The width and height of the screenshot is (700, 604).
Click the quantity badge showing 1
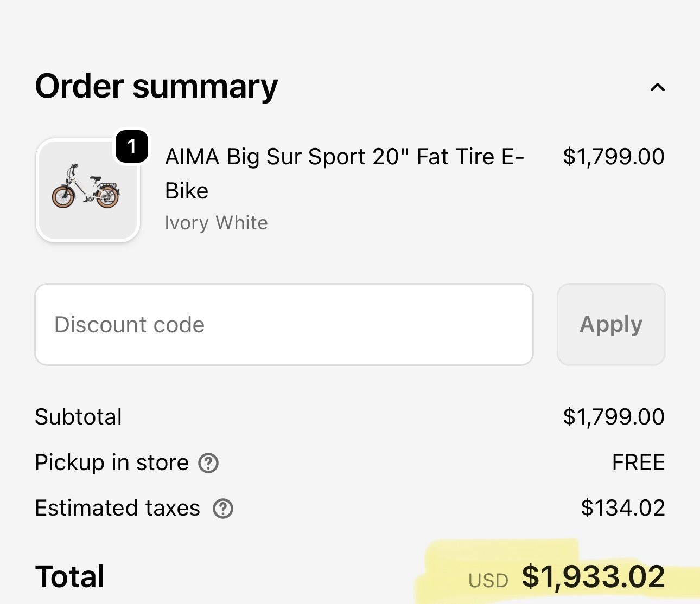[131, 146]
